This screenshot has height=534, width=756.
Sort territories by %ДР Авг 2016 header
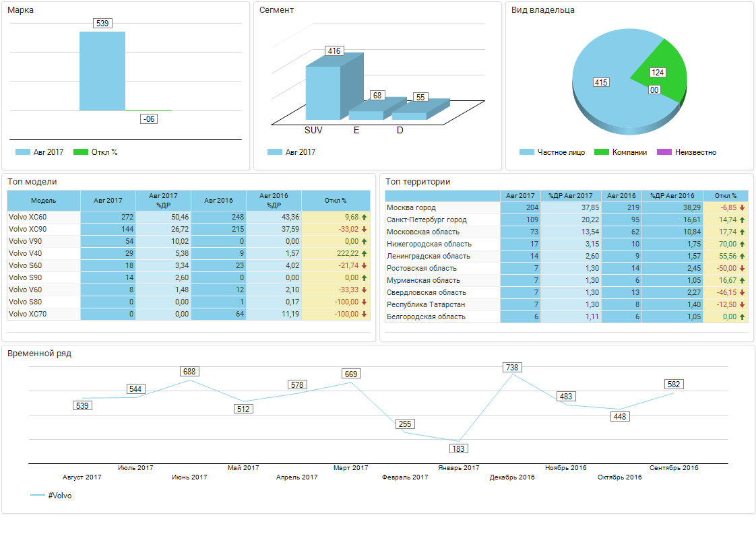[672, 196]
